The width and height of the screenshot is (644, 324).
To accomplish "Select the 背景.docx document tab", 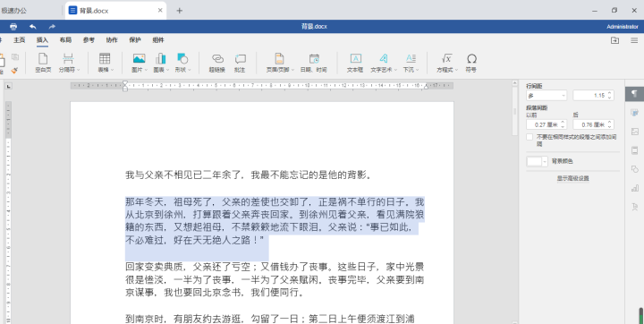I will click(115, 11).
